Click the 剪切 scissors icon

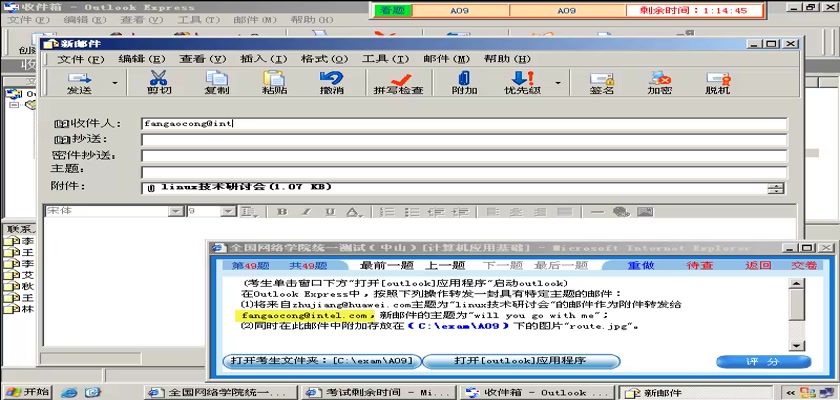coord(159,83)
